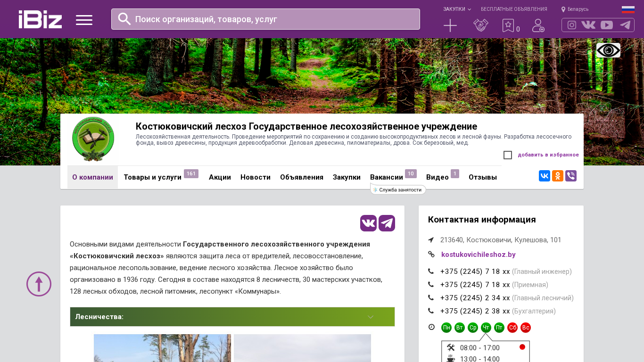Open favorites bookmark star icon
Image resolution: width=644 pixels, height=362 pixels.
click(x=508, y=25)
